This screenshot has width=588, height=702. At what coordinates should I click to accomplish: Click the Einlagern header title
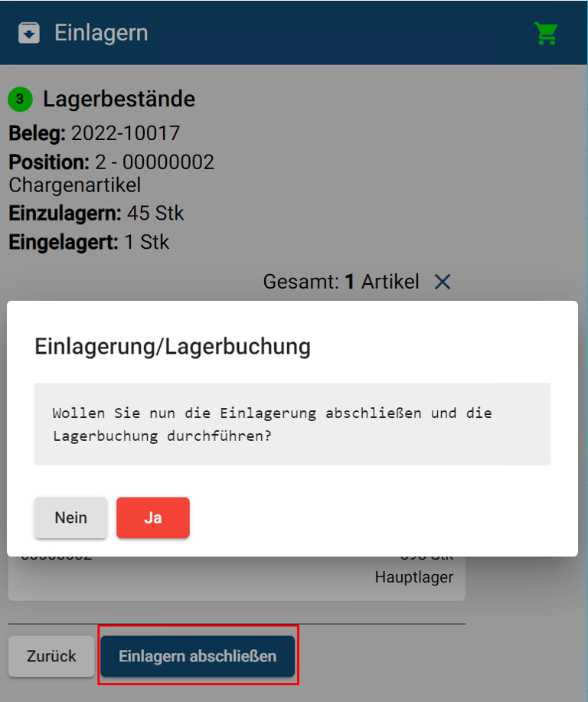(x=101, y=34)
